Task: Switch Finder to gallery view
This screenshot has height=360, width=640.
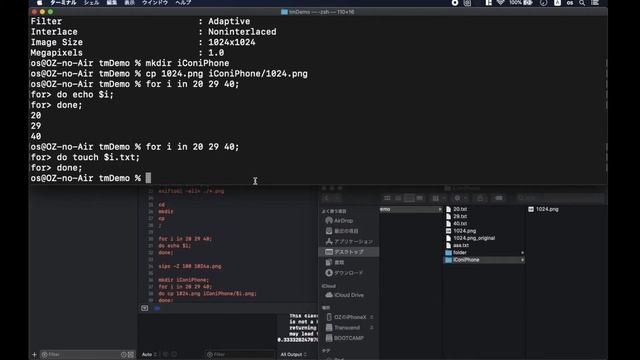Action: point(419,198)
